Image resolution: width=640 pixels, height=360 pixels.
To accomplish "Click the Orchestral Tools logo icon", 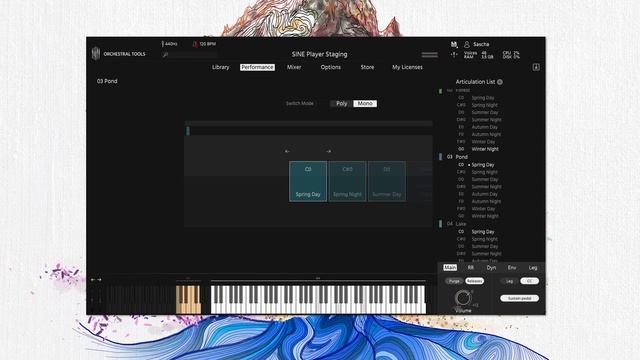I will (96, 53).
